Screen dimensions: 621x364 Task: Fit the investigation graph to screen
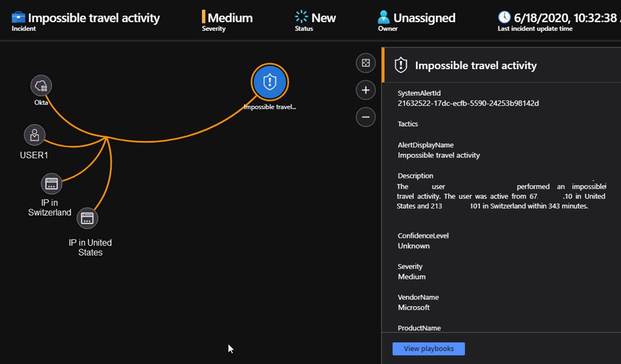[365, 63]
